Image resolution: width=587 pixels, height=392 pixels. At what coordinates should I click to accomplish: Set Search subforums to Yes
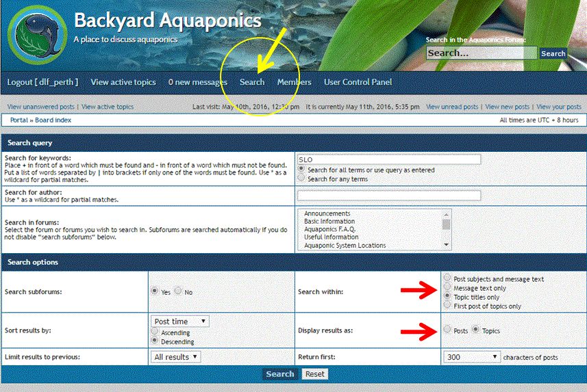(154, 291)
